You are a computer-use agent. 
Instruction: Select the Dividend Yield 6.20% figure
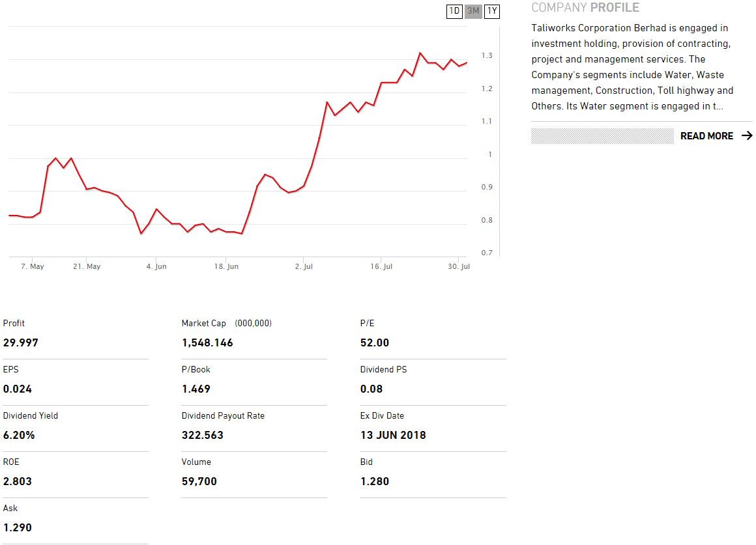[x=19, y=436]
